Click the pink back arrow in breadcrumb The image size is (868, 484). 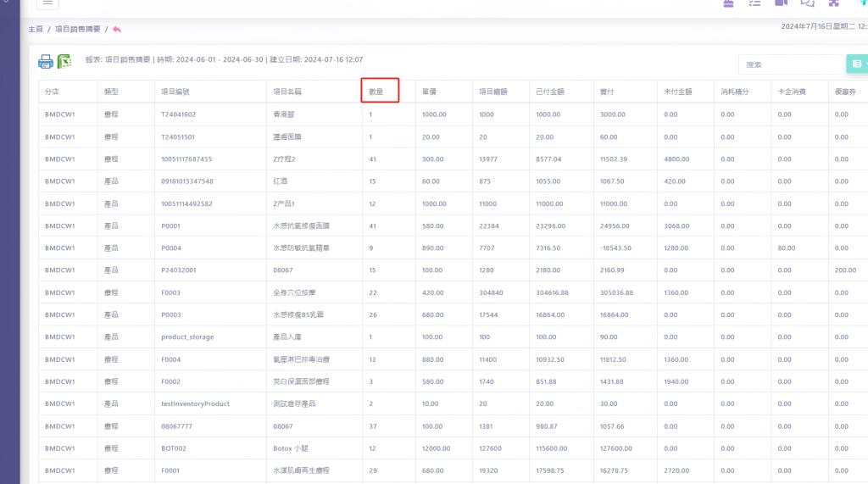(117, 30)
